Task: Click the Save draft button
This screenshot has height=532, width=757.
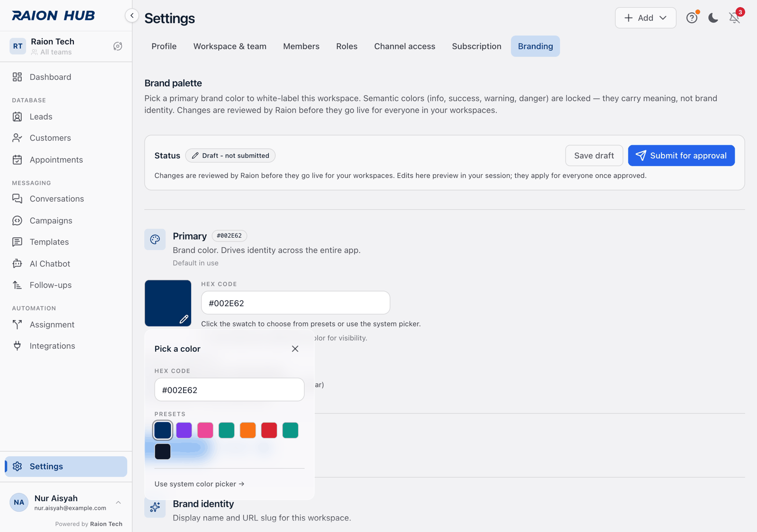Action: click(x=594, y=156)
